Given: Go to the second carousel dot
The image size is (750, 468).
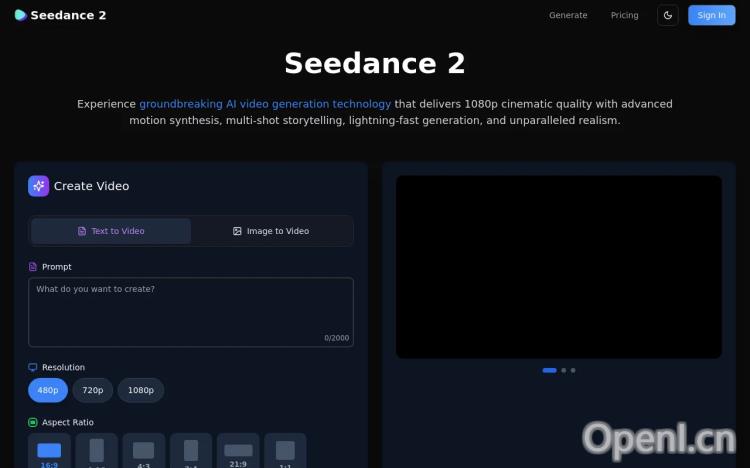Looking at the screenshot, I should [564, 370].
